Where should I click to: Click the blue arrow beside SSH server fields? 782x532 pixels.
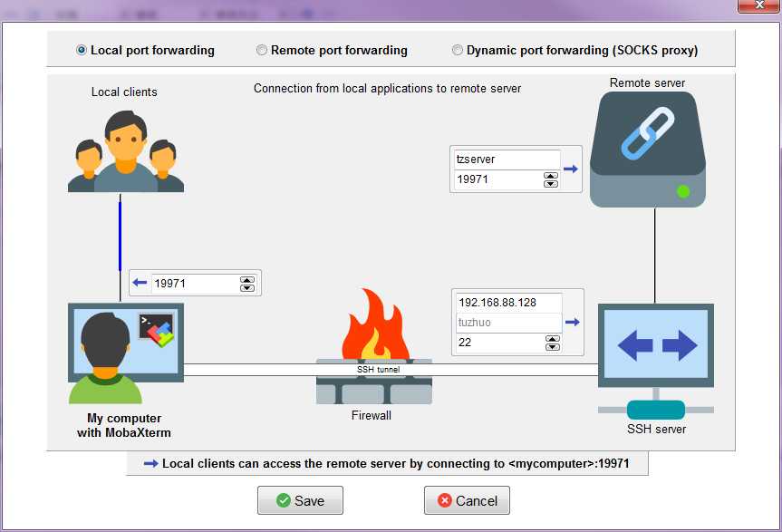pos(573,322)
